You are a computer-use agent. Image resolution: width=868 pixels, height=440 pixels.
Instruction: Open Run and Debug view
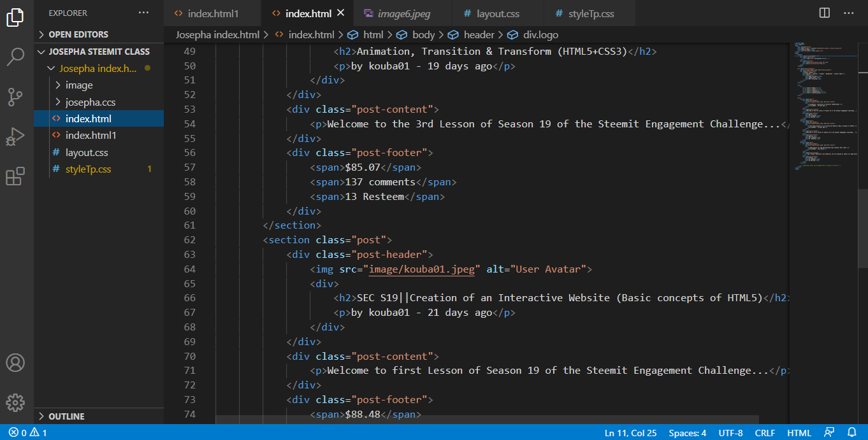tap(15, 136)
